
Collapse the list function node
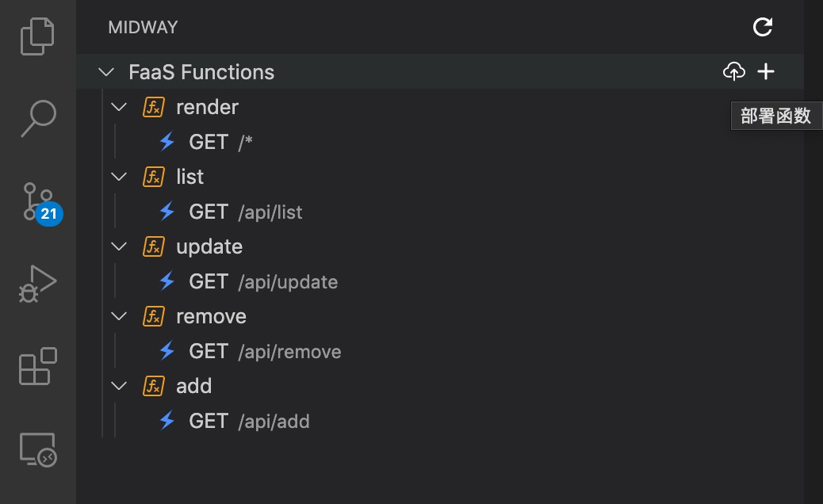tap(119, 177)
